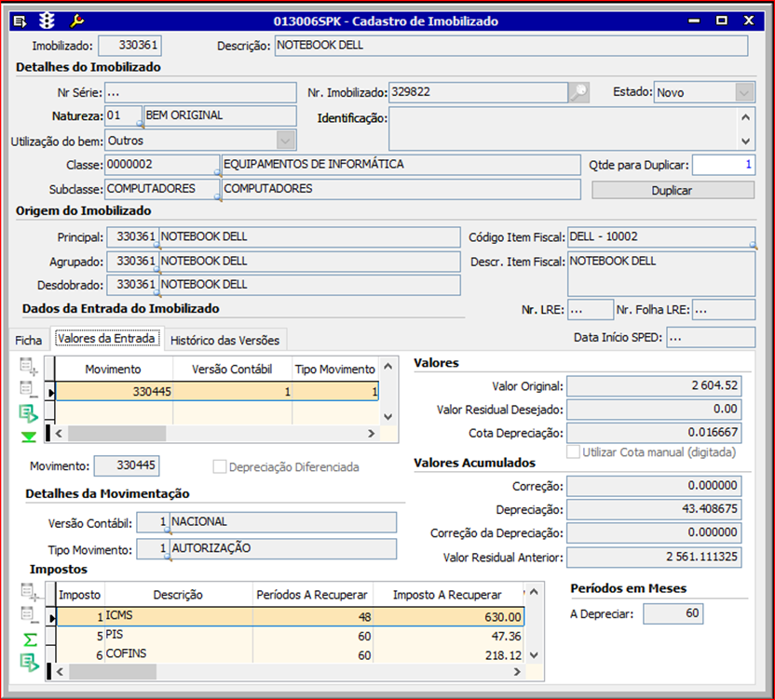Click the wrench settings icon in title bar
Screen dimensions: 775x700
77,20
